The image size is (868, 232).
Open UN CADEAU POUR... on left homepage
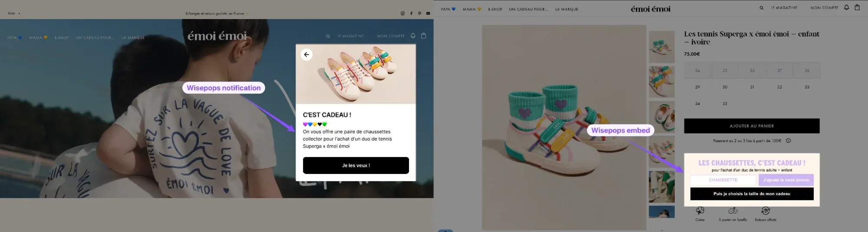click(95, 38)
